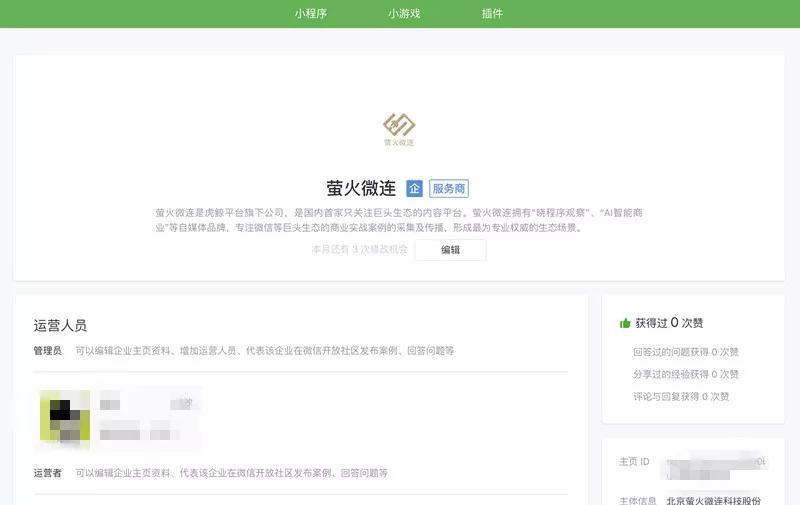Click the company description paragraph
Image resolution: width=800 pixels, height=505 pixels.
click(399, 220)
